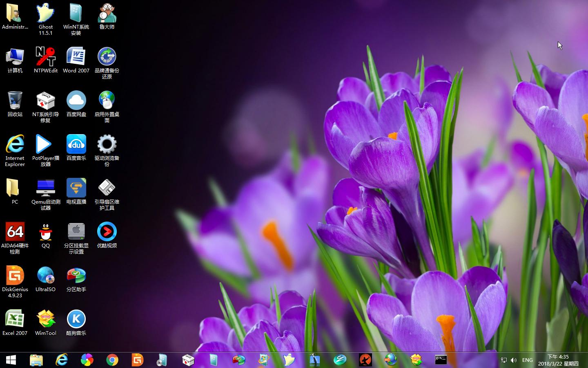Launch Ghost from the taskbar

pyautogui.click(x=289, y=360)
